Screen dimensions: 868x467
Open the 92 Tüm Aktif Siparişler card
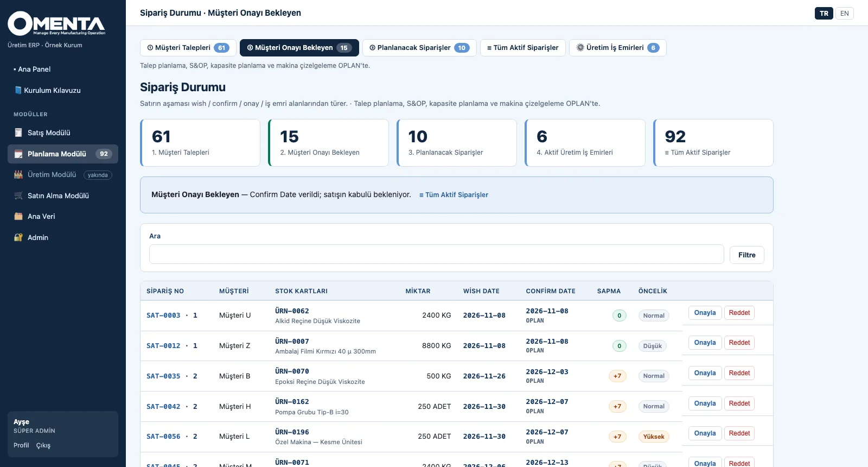(713, 143)
